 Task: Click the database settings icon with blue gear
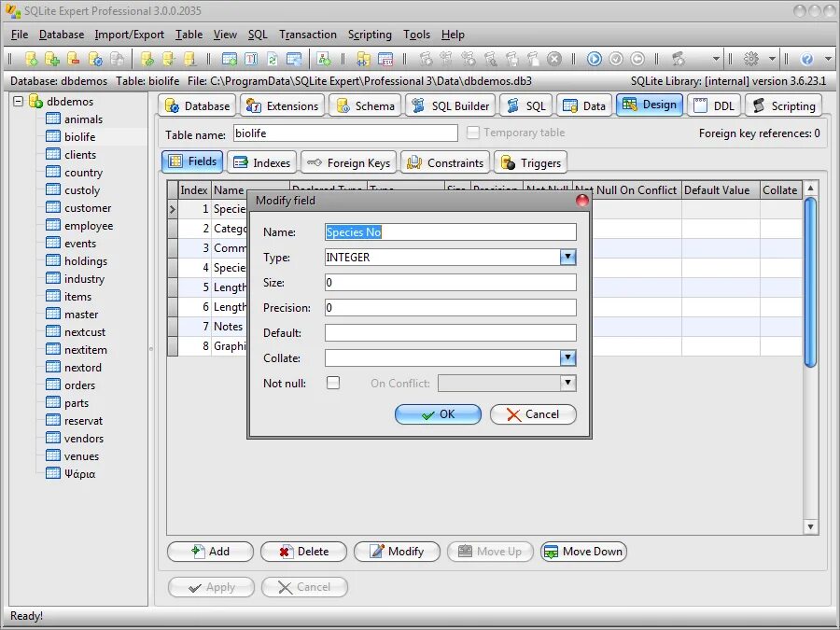pyautogui.click(x=95, y=59)
